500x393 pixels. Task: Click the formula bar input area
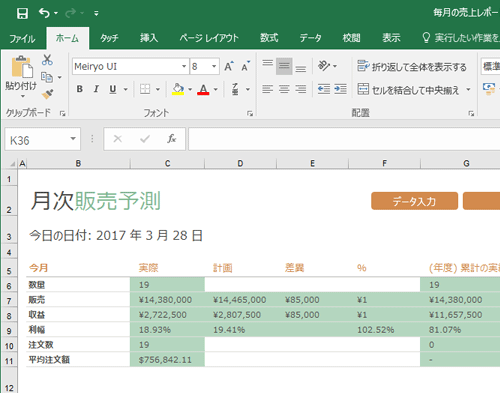tap(344, 139)
